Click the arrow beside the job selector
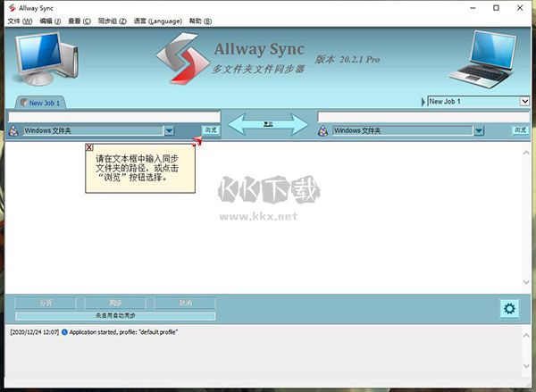Screen dimensions: 536x392 tap(423, 102)
